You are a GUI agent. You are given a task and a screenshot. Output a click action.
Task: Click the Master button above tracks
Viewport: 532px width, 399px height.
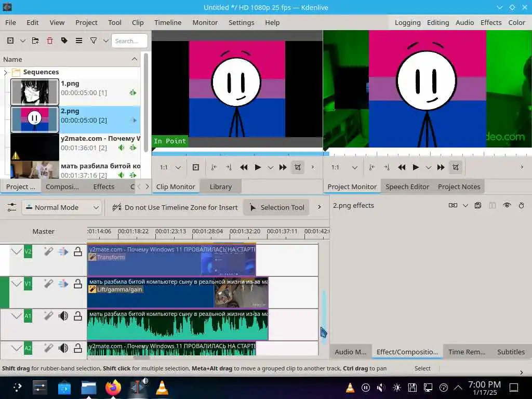click(44, 231)
